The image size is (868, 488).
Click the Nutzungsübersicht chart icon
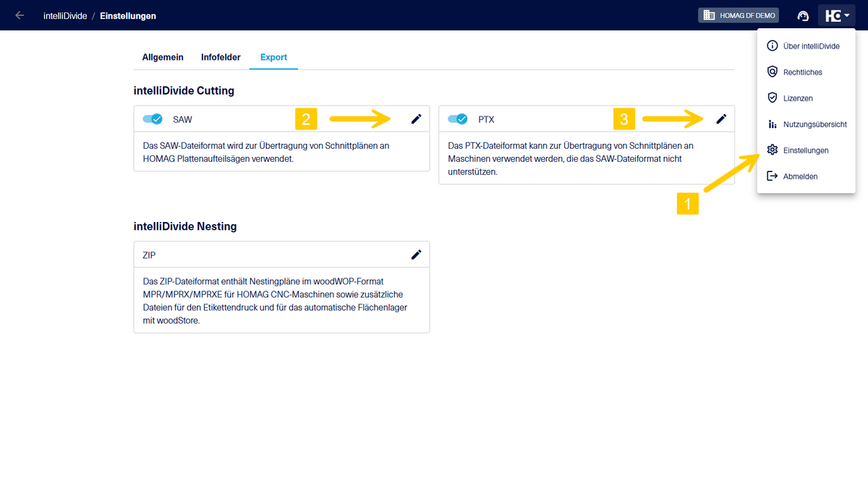772,124
